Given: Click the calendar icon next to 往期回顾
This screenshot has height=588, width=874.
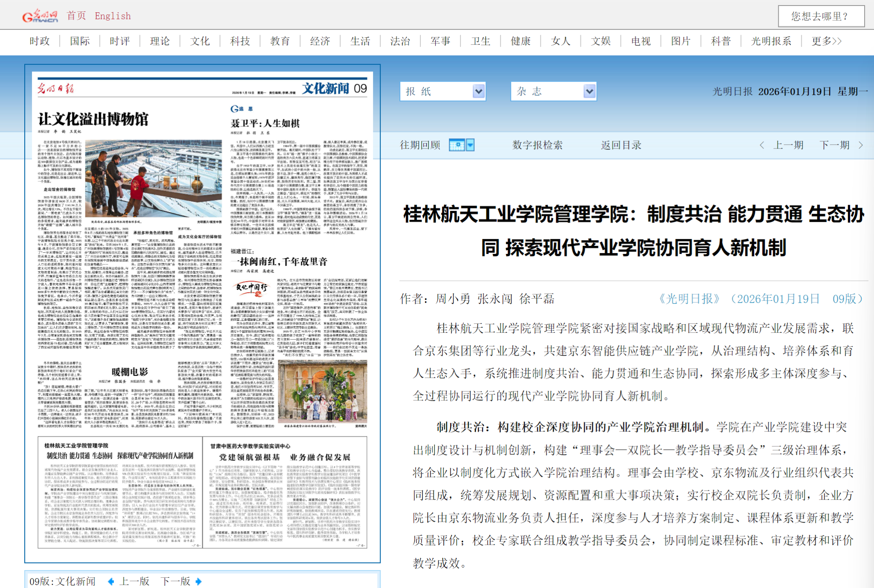Looking at the screenshot, I should [457, 145].
